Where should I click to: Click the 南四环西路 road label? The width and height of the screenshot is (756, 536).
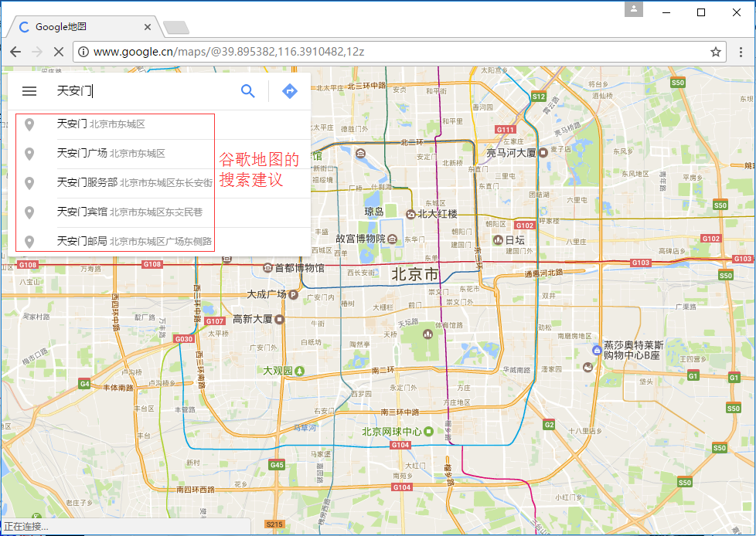tap(196, 490)
